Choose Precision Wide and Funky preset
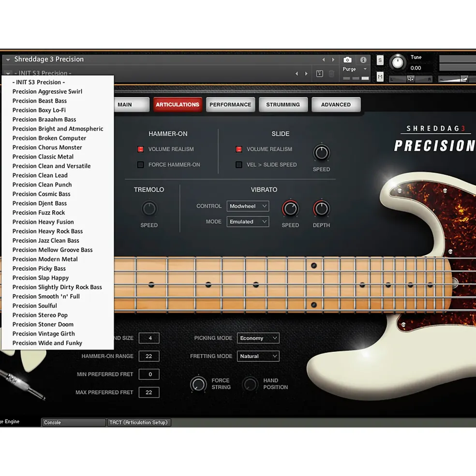 coord(58,343)
